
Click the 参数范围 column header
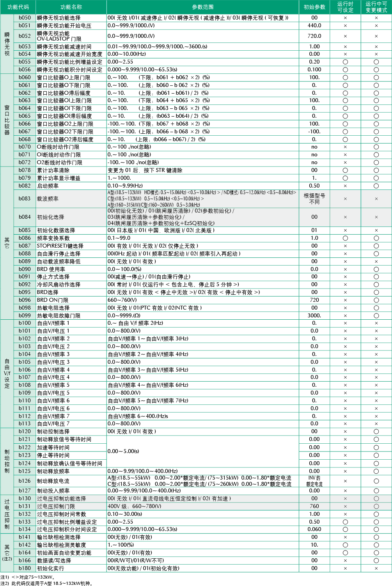coord(202,7)
